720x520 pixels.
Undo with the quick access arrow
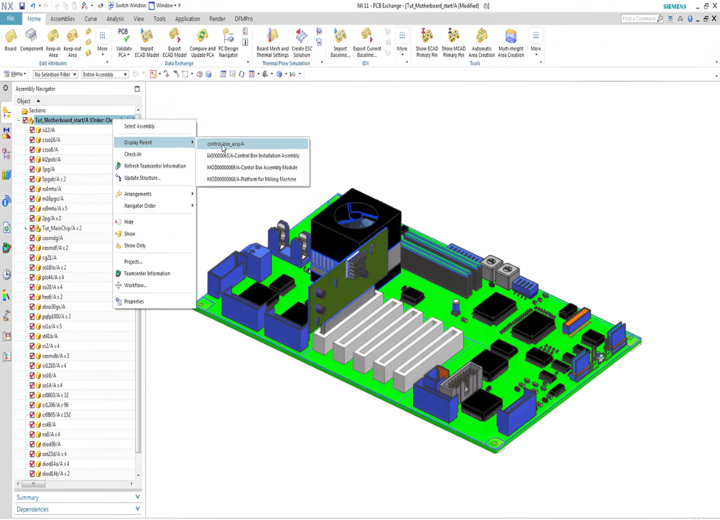click(33, 6)
